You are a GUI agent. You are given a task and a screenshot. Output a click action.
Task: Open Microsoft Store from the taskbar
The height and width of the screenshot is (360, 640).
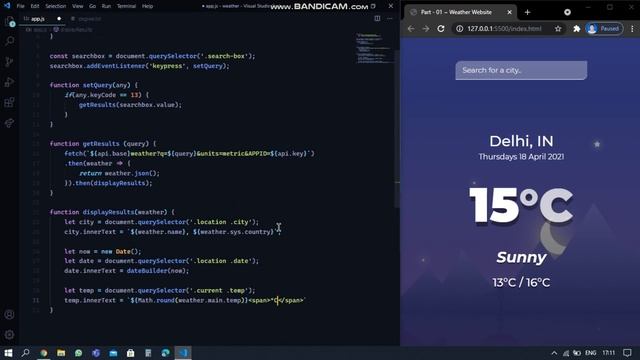tap(131, 353)
